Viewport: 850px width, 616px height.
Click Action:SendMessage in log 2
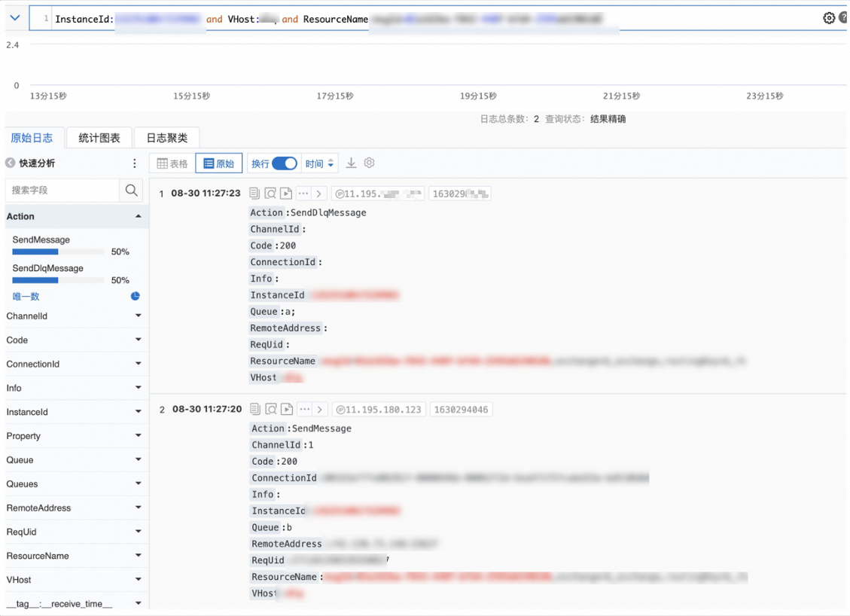tap(301, 428)
